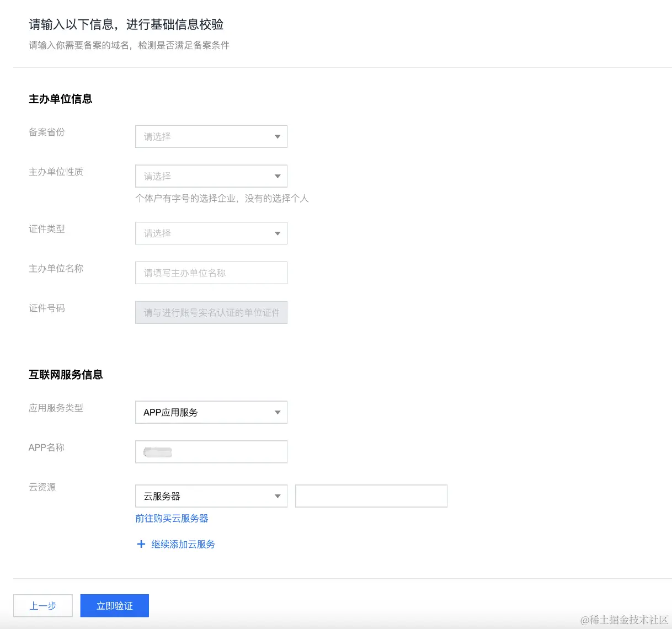Click the page title 请输入以下信息，进行基础信息校验

point(126,24)
